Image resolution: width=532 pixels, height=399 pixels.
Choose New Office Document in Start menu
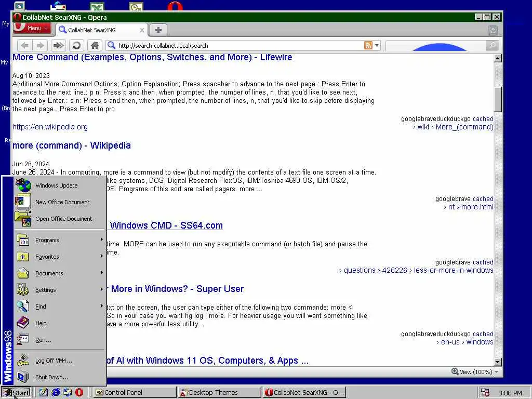click(x=60, y=202)
